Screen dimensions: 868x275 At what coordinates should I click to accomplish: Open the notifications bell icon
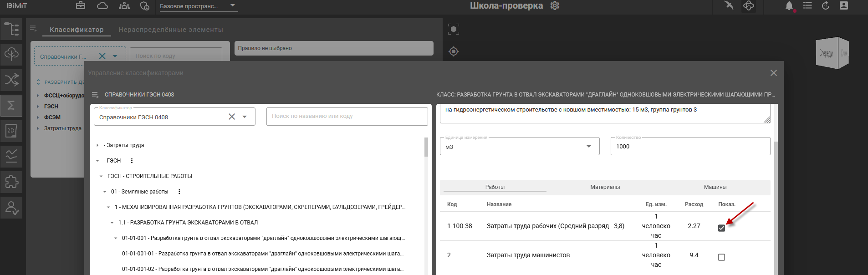point(789,6)
